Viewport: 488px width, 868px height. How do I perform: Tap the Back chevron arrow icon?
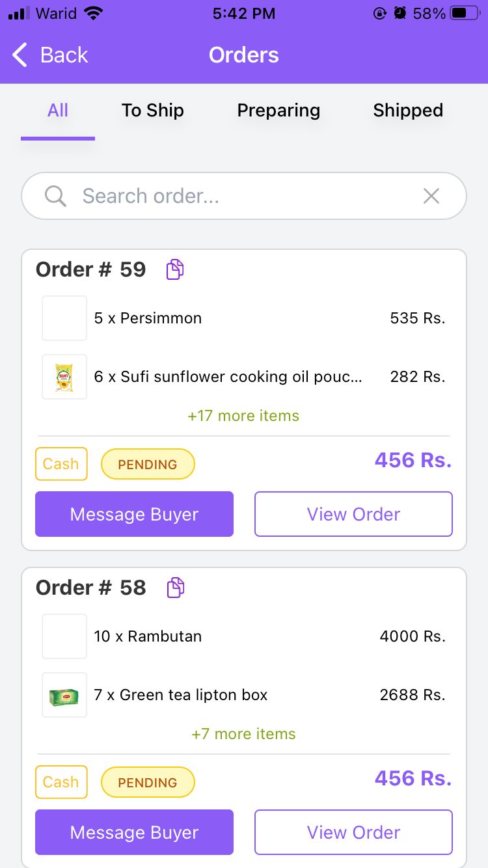click(20, 55)
